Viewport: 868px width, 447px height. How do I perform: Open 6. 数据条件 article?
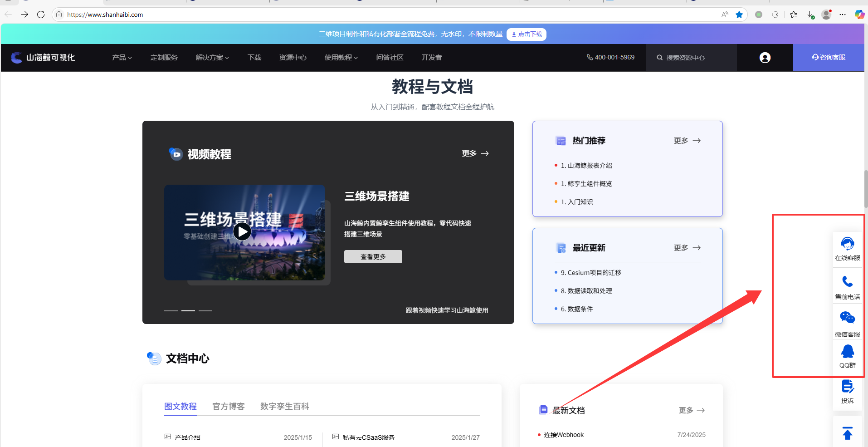(577, 309)
